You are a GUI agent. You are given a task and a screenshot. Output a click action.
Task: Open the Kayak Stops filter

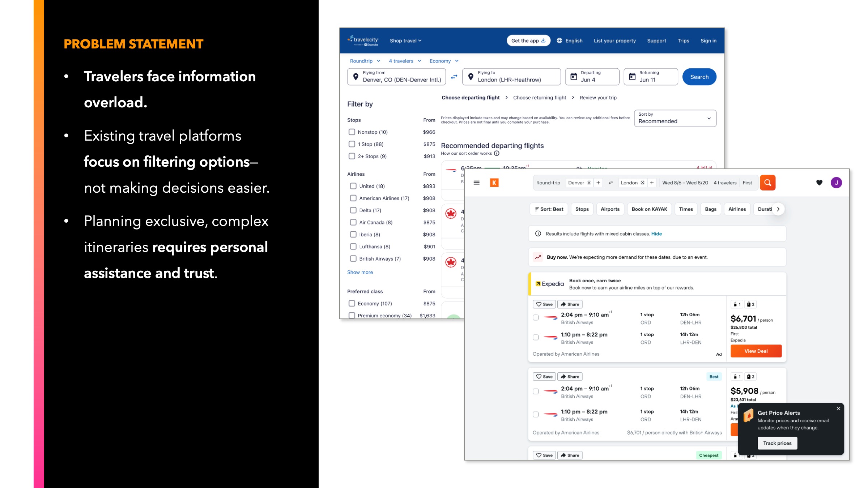(x=582, y=209)
